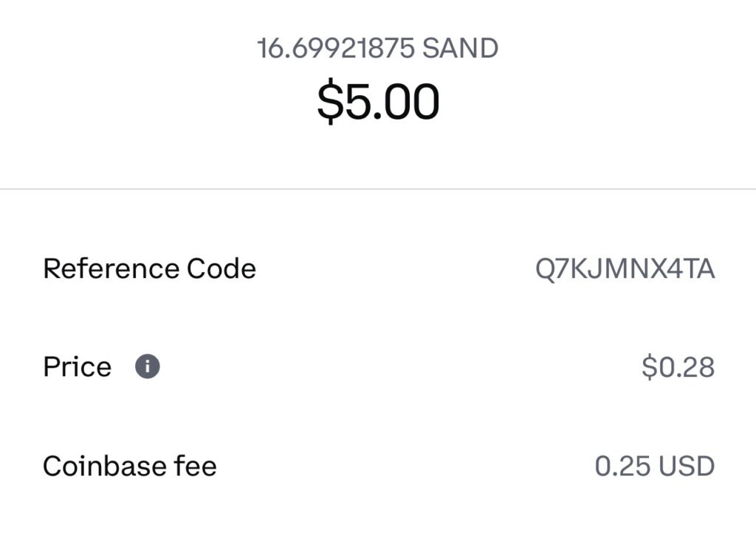The width and height of the screenshot is (756, 538).
Task: Click the Reference Code label
Action: (149, 269)
